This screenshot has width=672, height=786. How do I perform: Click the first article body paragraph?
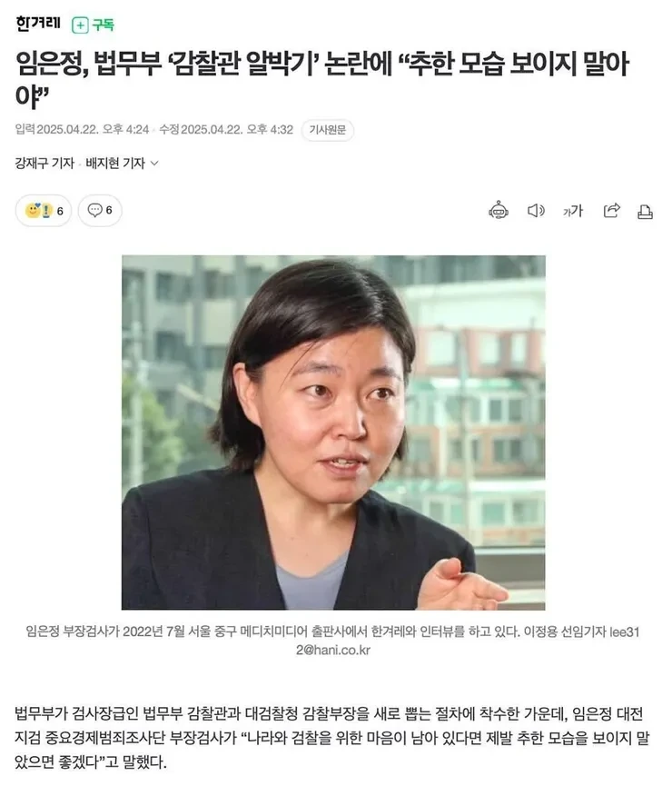(332, 738)
